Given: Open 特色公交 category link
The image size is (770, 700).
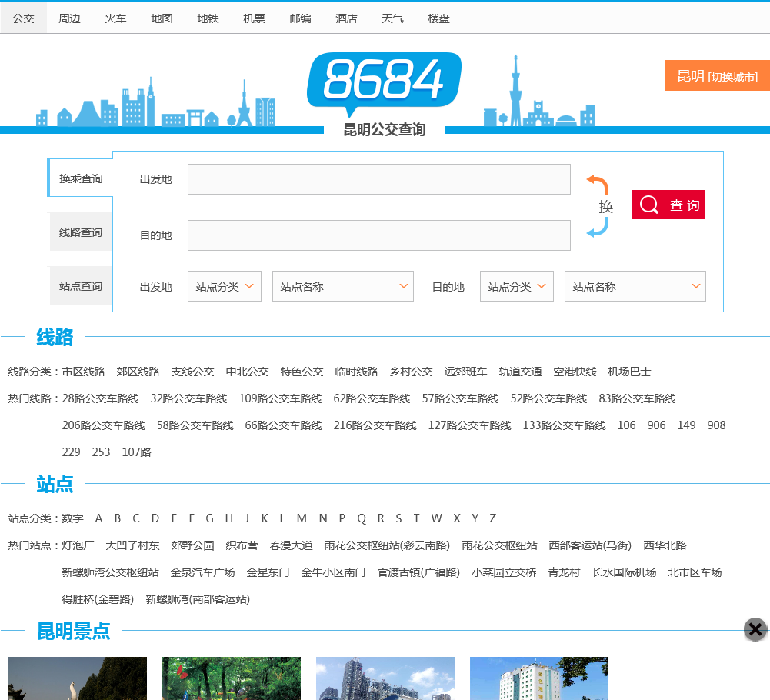Looking at the screenshot, I should tap(302, 372).
